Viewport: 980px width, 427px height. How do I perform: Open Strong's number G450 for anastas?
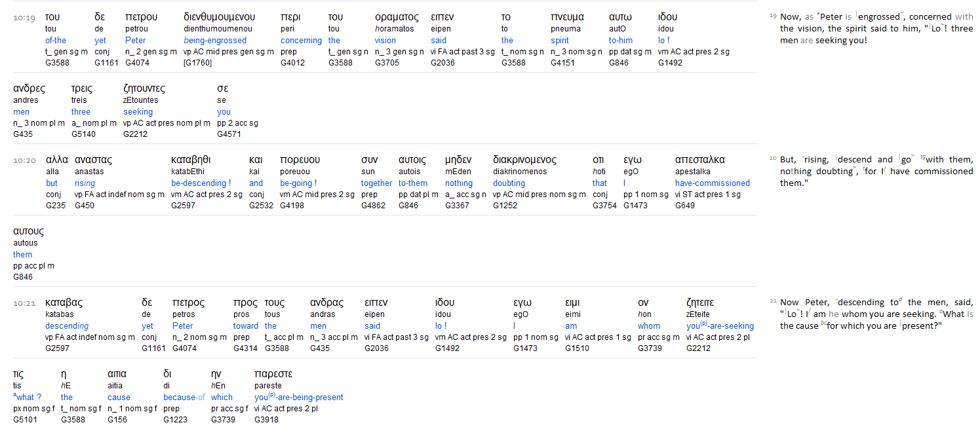85,206
